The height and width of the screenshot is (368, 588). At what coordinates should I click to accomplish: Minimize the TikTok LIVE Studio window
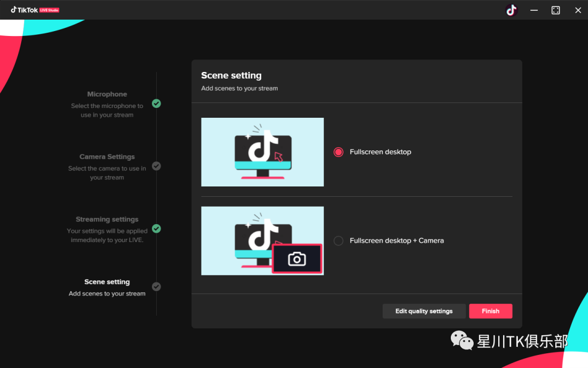click(x=534, y=10)
